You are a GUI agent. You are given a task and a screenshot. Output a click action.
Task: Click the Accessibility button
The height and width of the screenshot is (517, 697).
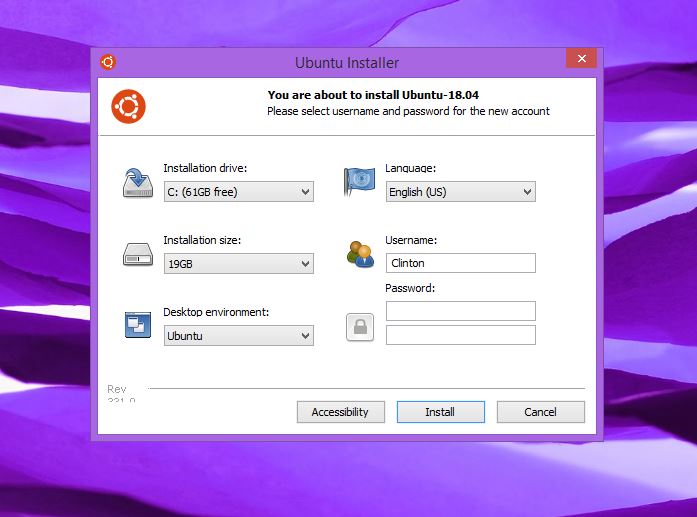click(340, 412)
